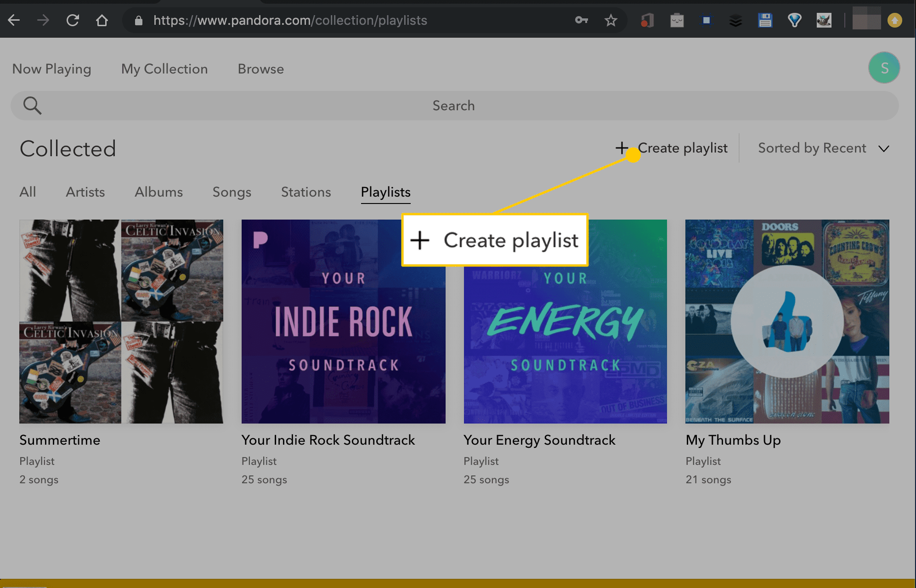Click the Create playlist button
The height and width of the screenshot is (588, 916).
point(670,148)
